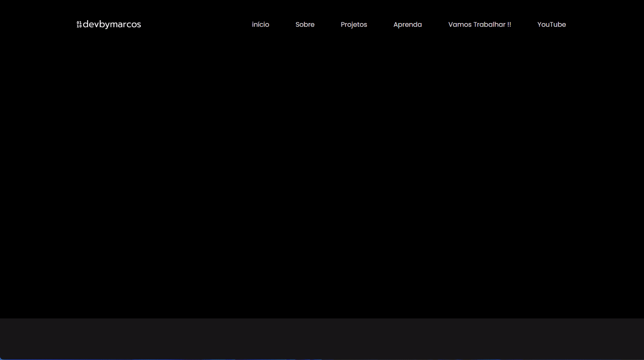This screenshot has height=360, width=644.
Task: Return home via the devbymarcos brand logo
Action: (109, 25)
